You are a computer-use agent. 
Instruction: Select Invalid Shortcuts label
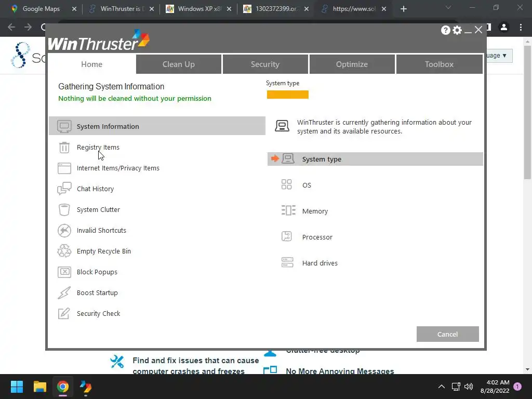101,230
